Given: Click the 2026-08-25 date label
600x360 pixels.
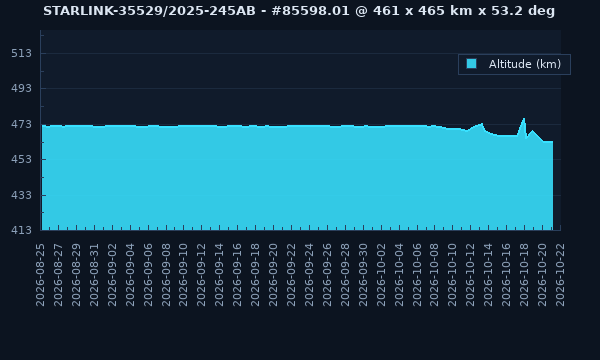Looking at the screenshot, I should [40, 275].
